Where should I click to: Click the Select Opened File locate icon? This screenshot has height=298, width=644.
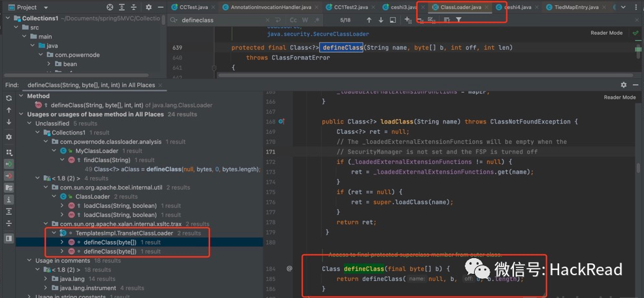[x=109, y=7]
